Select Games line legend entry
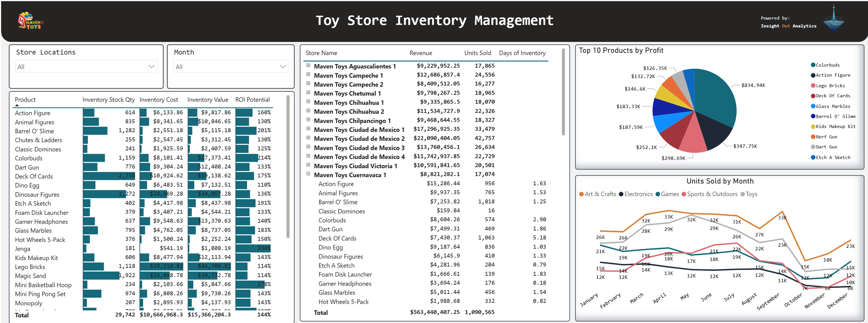 click(667, 194)
